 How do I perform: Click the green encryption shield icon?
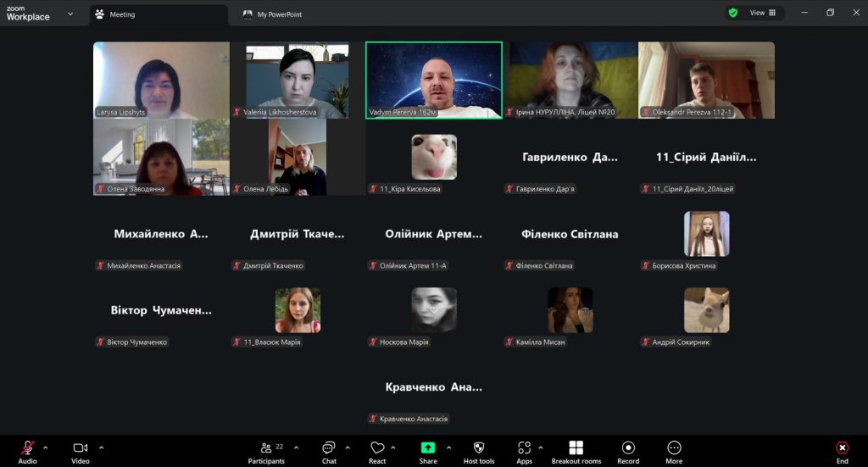(732, 13)
